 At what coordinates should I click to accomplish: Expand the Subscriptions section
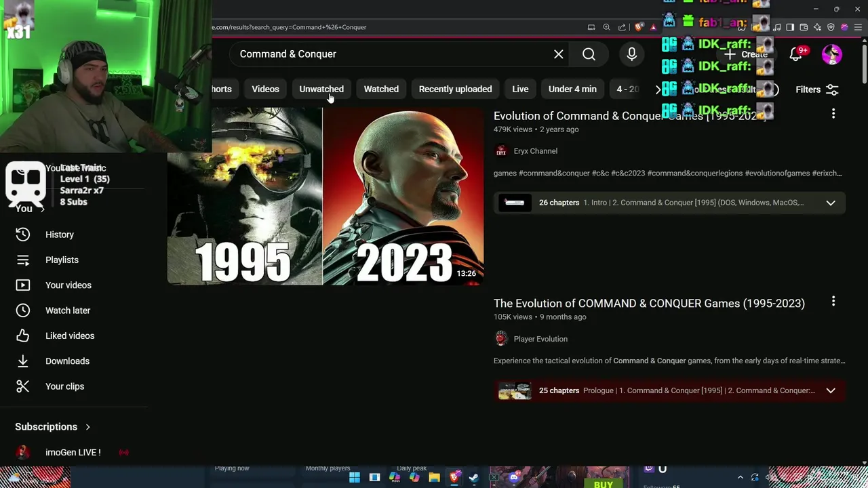click(53, 427)
